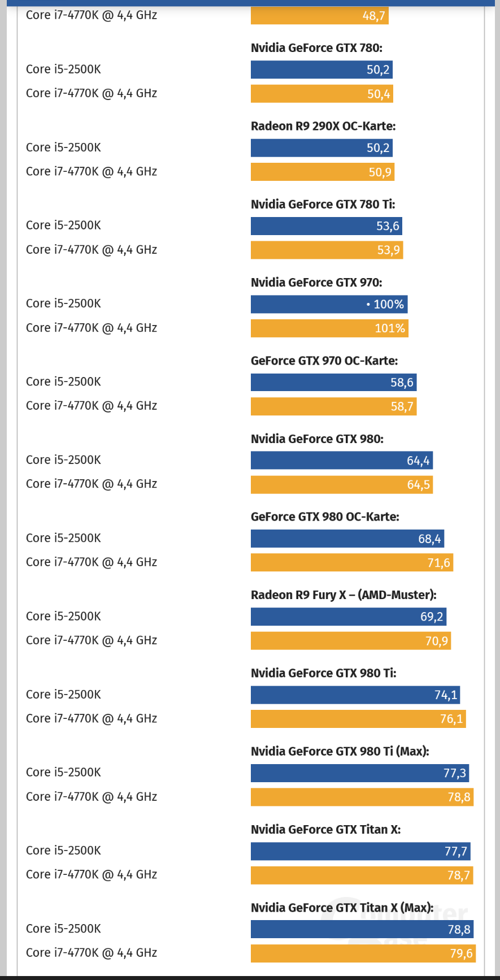Select the orange 50,9 bar for R9 290X

pyautogui.click(x=322, y=172)
